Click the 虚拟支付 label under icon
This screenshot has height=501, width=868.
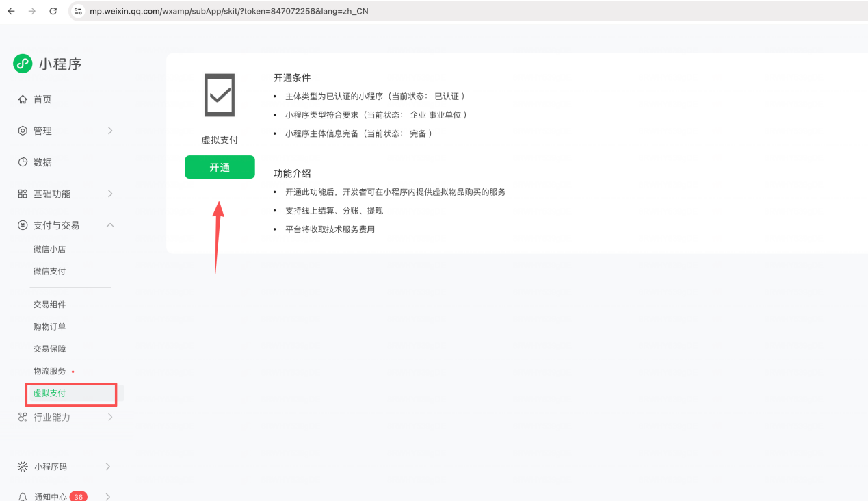coord(220,140)
